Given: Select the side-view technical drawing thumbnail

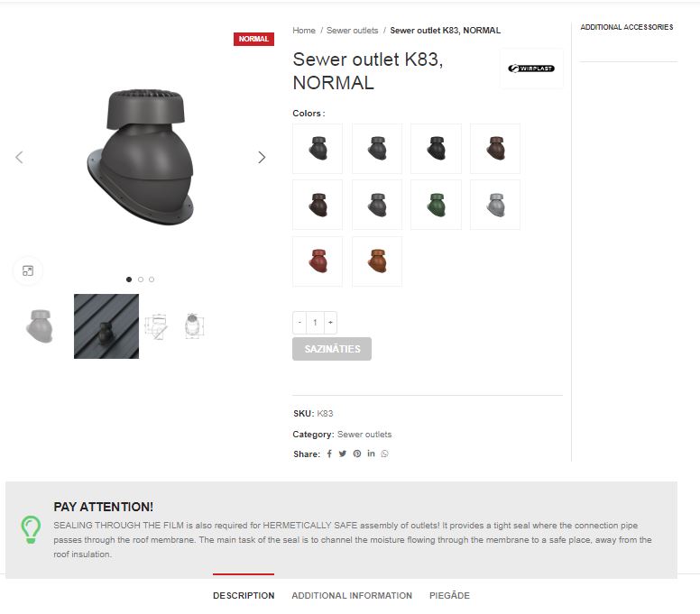Looking at the screenshot, I should click(156, 326).
